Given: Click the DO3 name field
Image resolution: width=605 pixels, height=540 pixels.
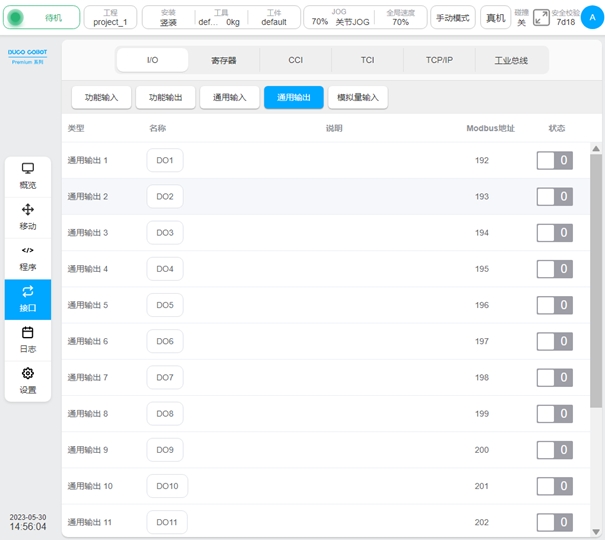Looking at the screenshot, I should click(165, 233).
